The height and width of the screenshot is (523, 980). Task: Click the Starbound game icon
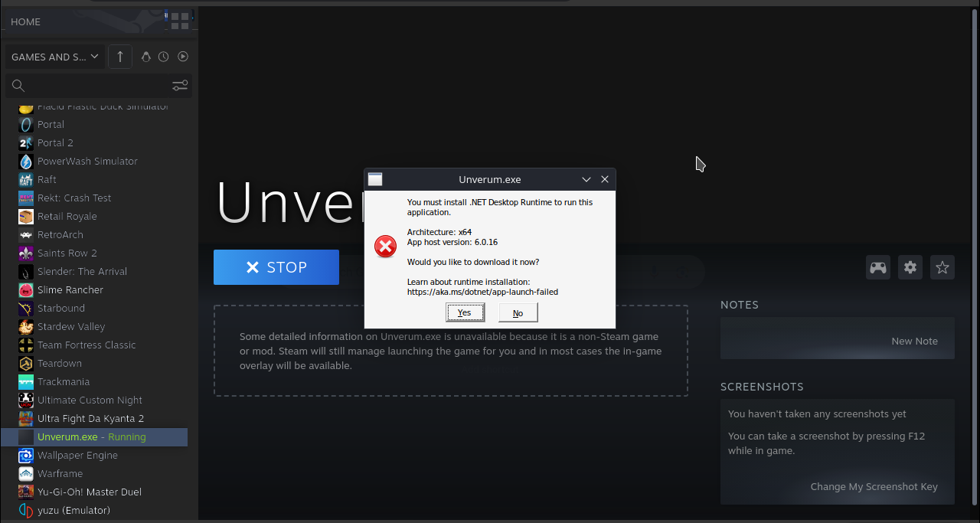[26, 308]
